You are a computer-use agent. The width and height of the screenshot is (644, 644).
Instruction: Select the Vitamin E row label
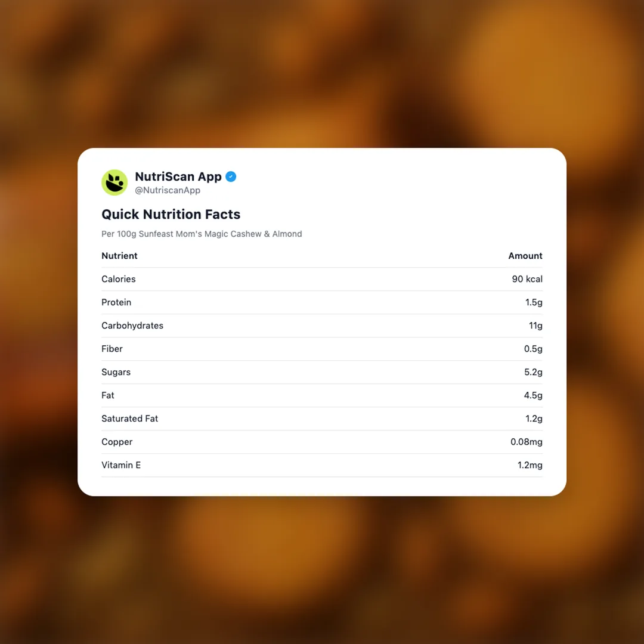click(121, 465)
